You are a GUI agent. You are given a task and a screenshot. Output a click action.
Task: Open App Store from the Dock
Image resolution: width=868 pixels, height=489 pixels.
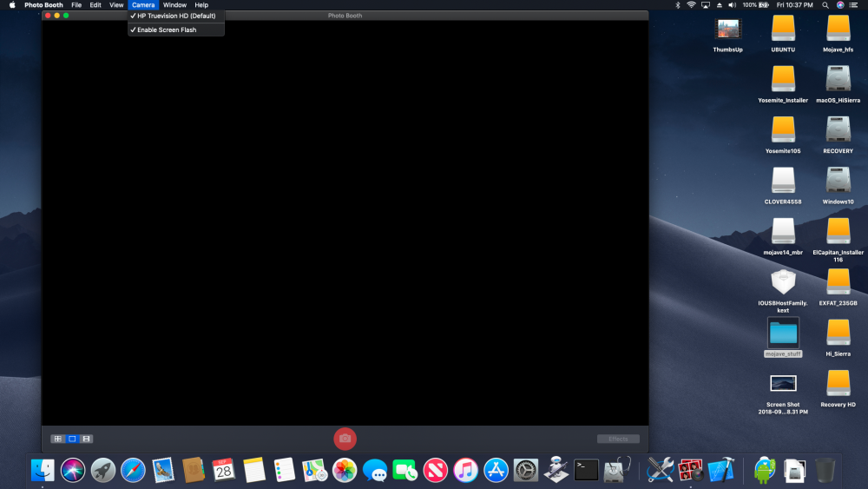click(x=496, y=470)
